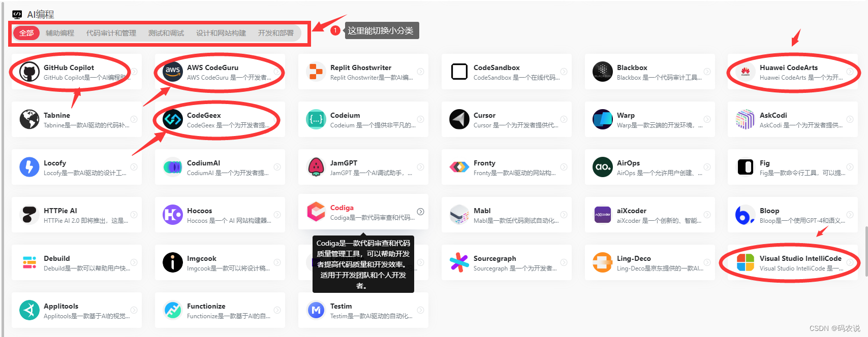This screenshot has width=868, height=337.
Task: Click the arrow button on Replit Ghostwriter card
Action: pyautogui.click(x=421, y=72)
